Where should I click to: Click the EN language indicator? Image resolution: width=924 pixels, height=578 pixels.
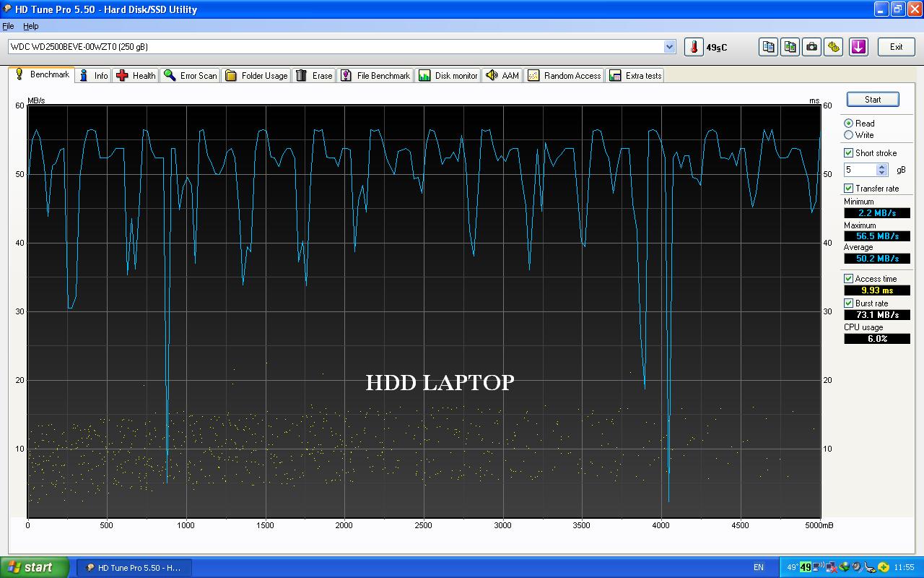tap(759, 567)
